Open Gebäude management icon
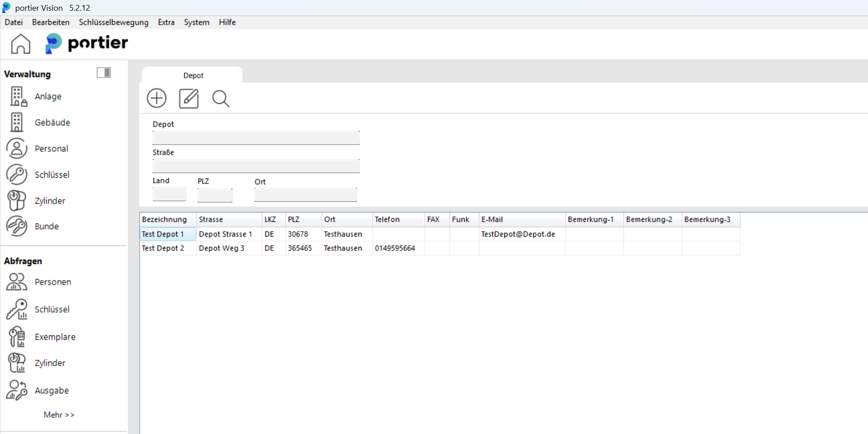 tap(17, 122)
